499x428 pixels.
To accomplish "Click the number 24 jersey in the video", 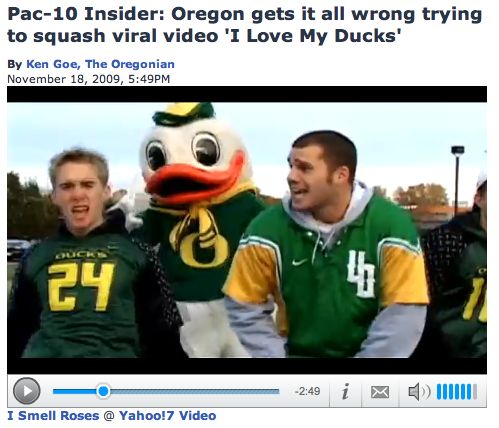I will [80, 287].
